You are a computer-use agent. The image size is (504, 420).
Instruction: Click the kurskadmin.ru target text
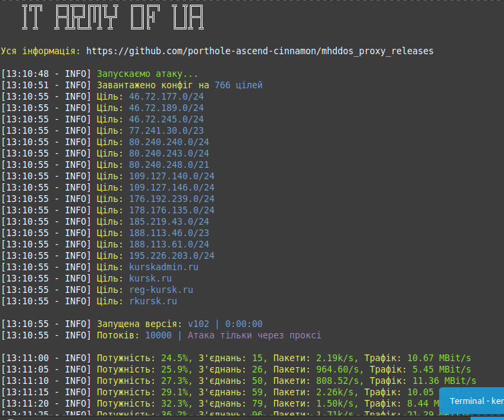point(164,267)
